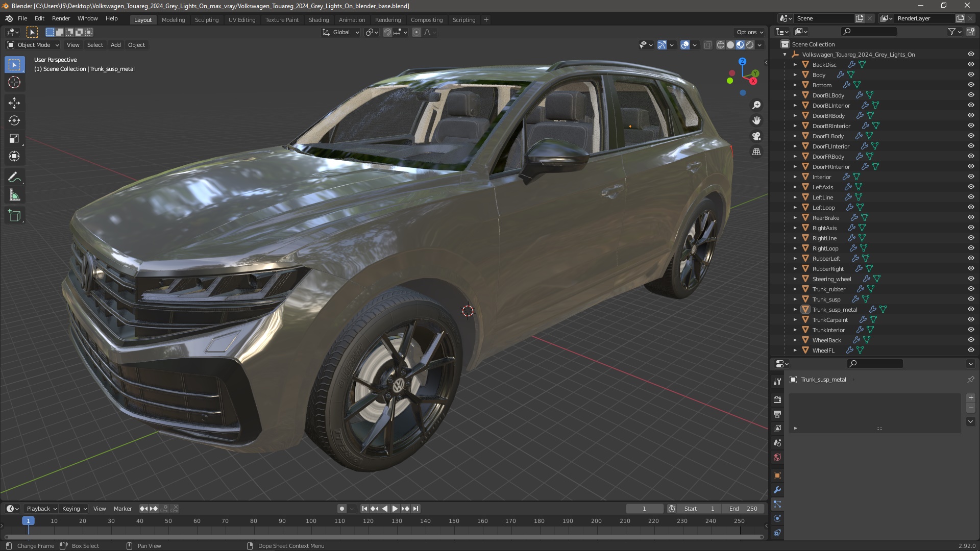Screen dimensions: 980x551
Task: Hide Interior object via eye icon
Action: pyautogui.click(x=971, y=177)
